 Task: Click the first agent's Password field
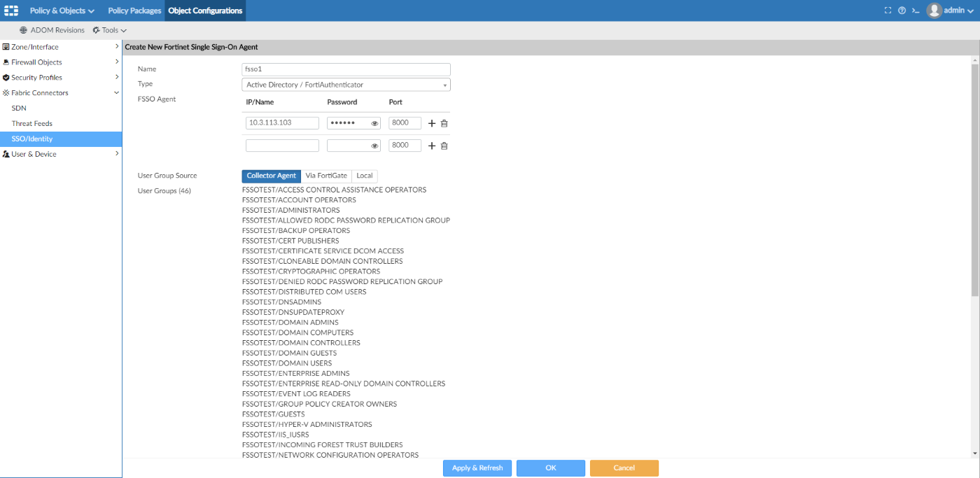pyautogui.click(x=353, y=123)
